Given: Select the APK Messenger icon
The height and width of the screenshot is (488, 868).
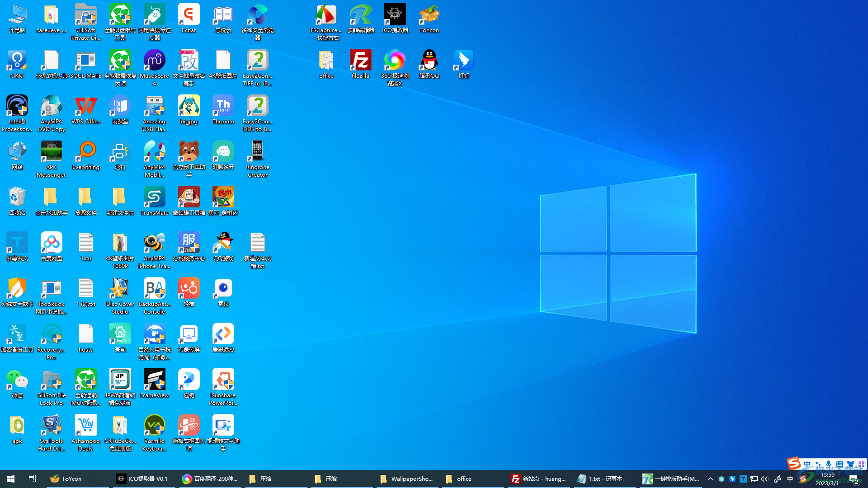Looking at the screenshot, I should click(52, 159).
